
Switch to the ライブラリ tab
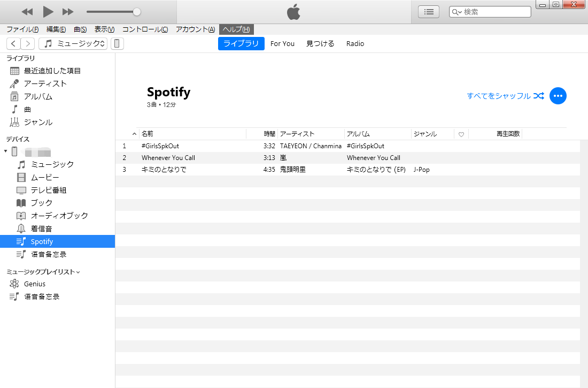[x=241, y=43]
